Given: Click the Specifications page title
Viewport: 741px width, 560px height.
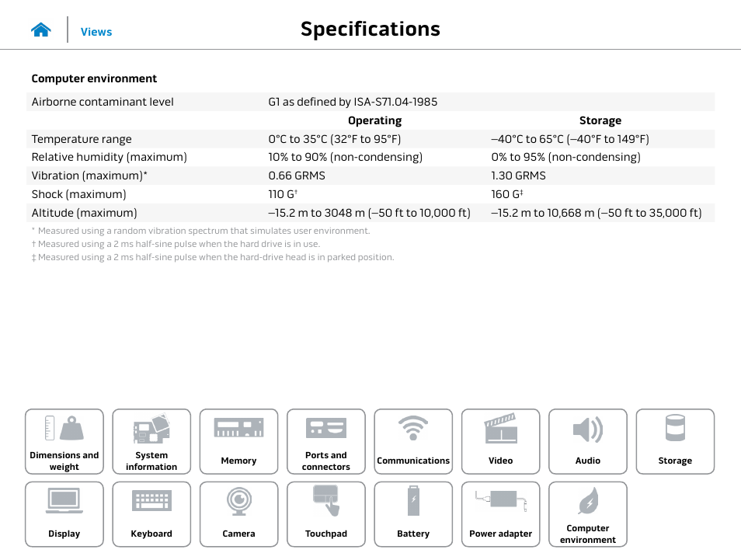Looking at the screenshot, I should pyautogui.click(x=370, y=29).
